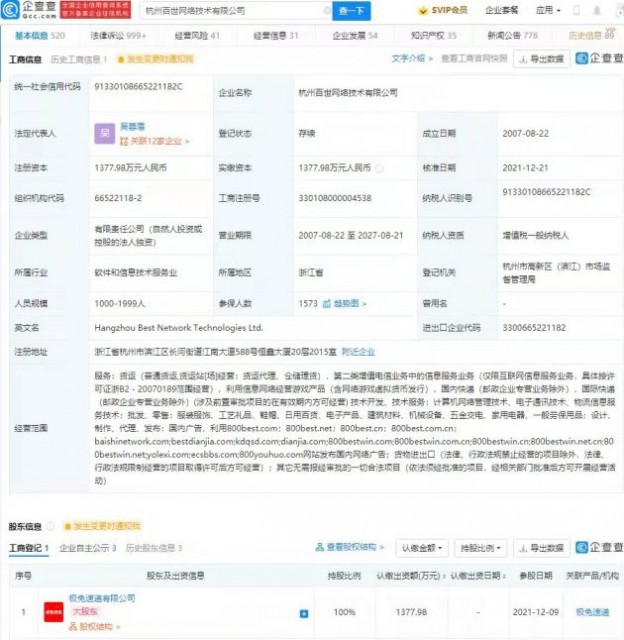
Task: Switch to 企业发展 54 tab
Action: pyautogui.click(x=355, y=36)
